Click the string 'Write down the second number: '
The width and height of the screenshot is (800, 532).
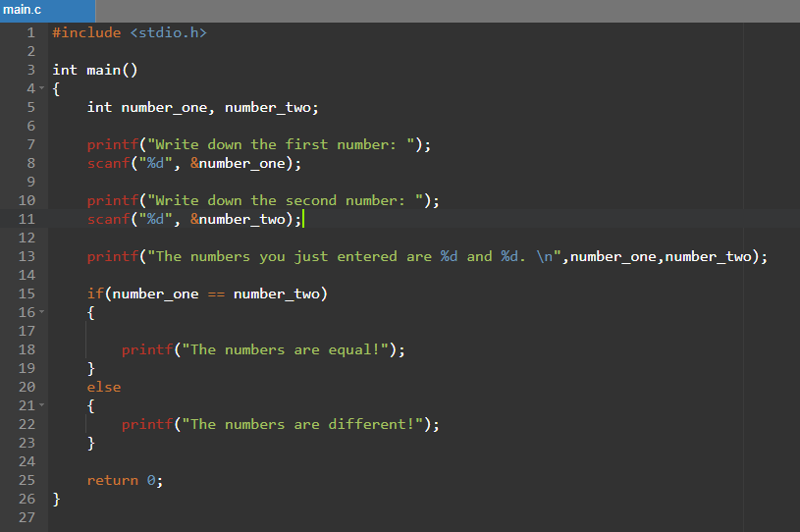point(286,200)
